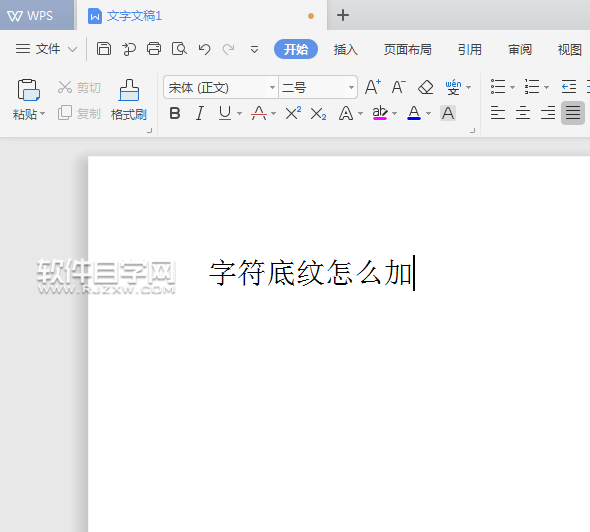The width and height of the screenshot is (590, 532).
Task: Justify text alignment
Action: click(573, 113)
